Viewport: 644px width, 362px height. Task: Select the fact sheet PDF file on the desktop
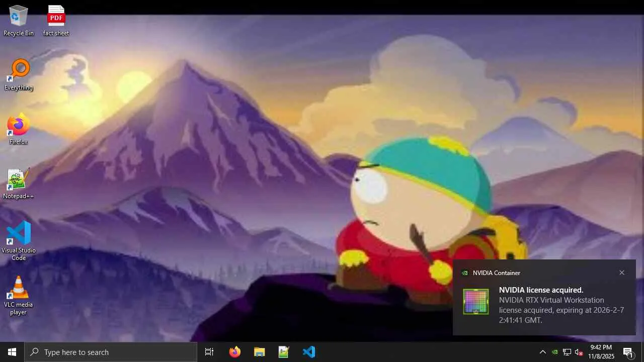56,21
